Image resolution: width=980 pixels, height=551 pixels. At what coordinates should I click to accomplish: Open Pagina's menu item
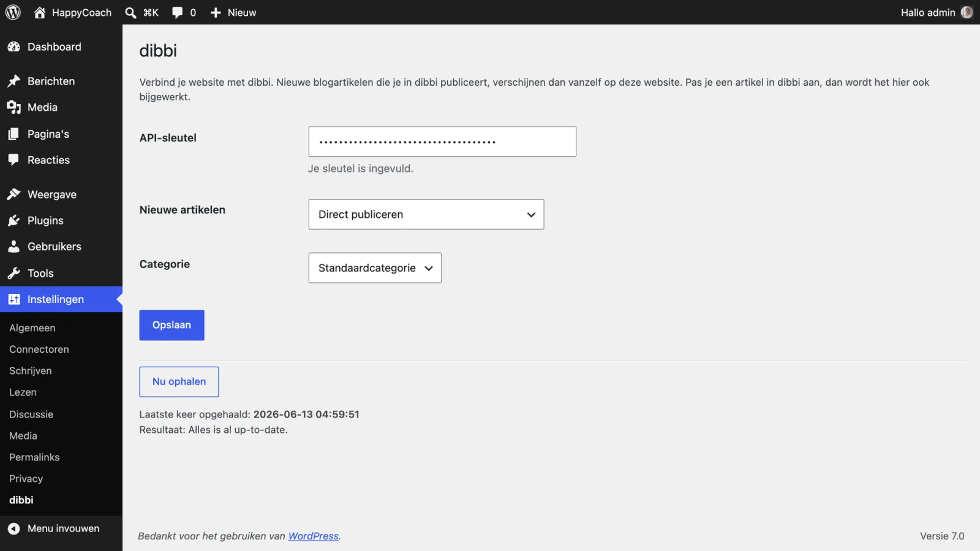tap(61, 133)
